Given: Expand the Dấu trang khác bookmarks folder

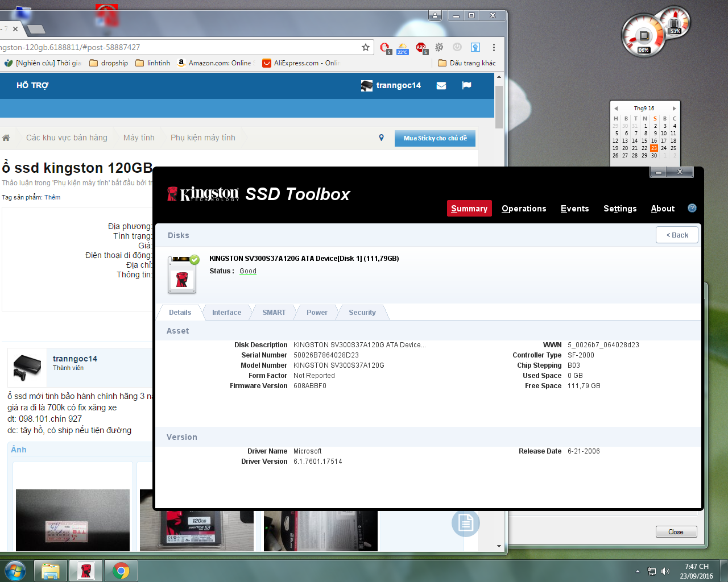Looking at the screenshot, I should tap(467, 63).
